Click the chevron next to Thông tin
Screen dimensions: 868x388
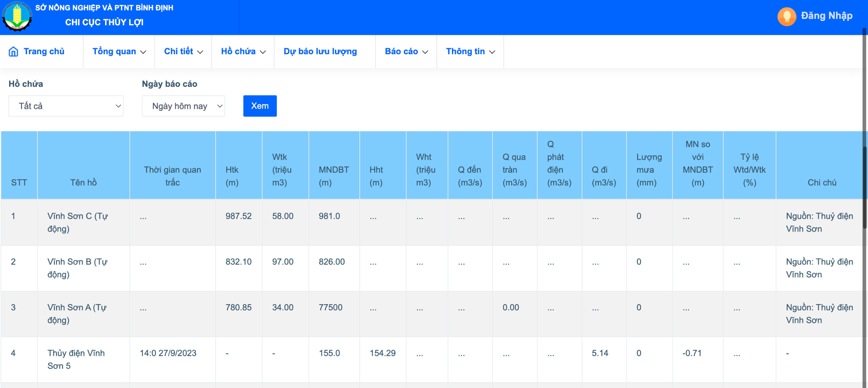pyautogui.click(x=492, y=52)
